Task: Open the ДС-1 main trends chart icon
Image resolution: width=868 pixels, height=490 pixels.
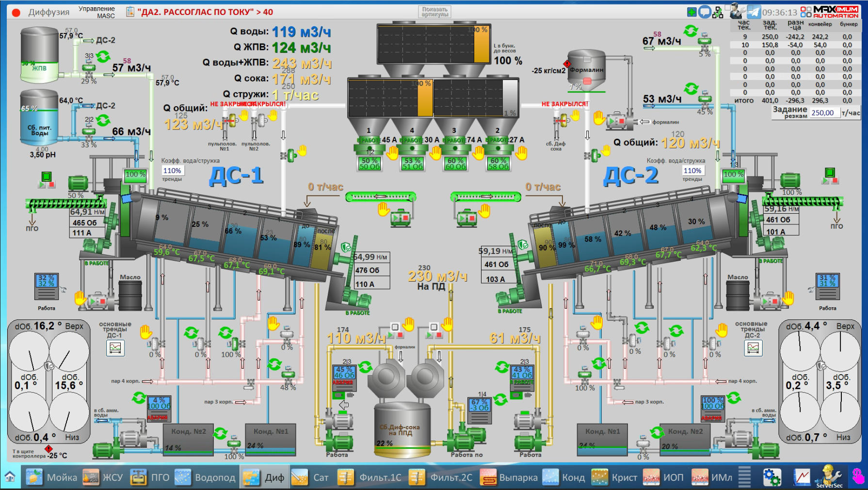Action: [115, 348]
